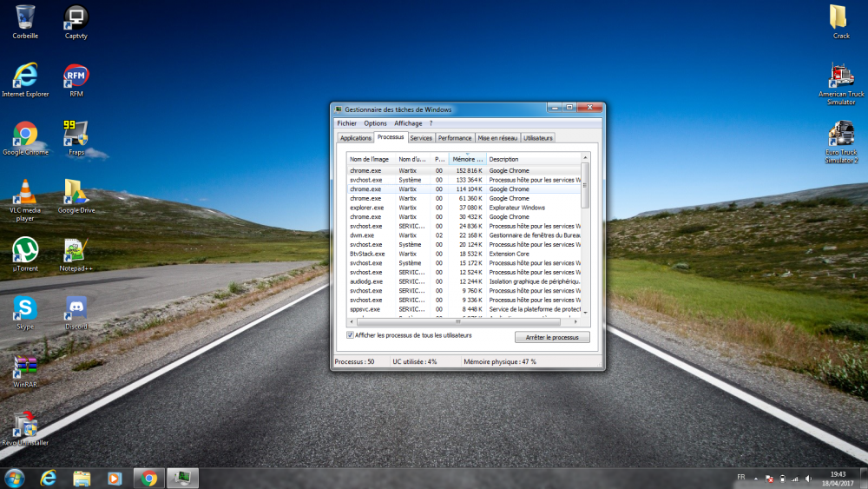Select the Discord desktop shortcut
This screenshot has height=489, width=868.
click(x=76, y=309)
